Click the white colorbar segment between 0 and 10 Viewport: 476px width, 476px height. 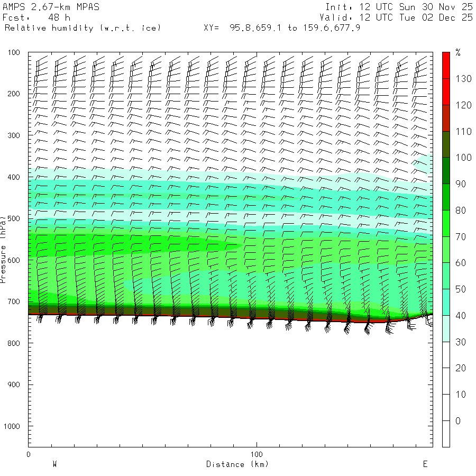(446, 408)
